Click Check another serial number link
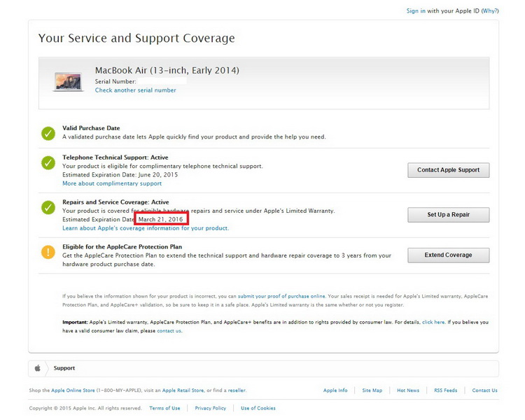525x420 pixels. click(x=135, y=90)
